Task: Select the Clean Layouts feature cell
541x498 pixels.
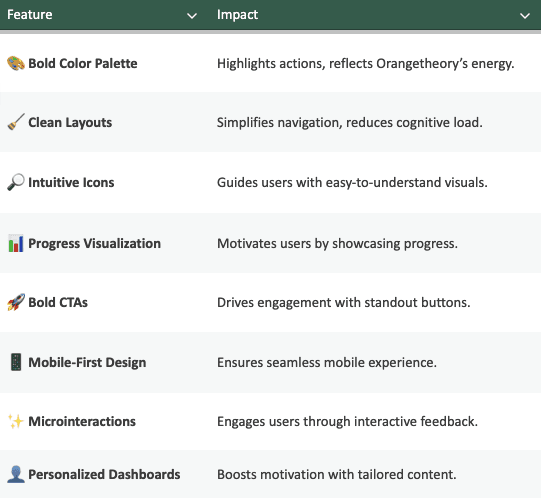Action: point(105,122)
